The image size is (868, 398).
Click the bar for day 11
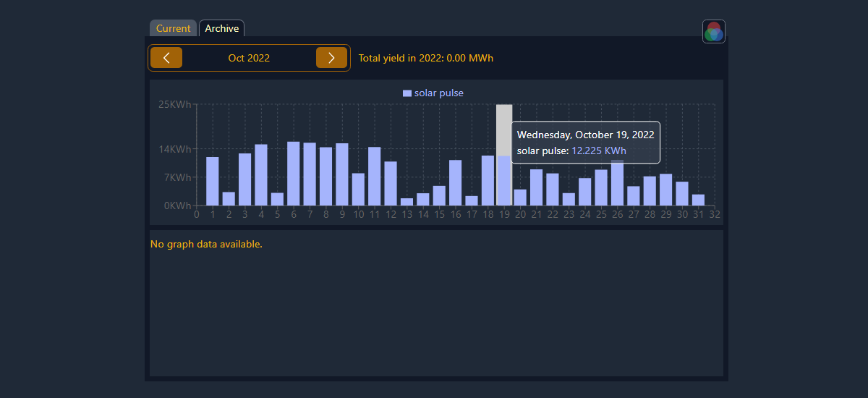click(375, 176)
